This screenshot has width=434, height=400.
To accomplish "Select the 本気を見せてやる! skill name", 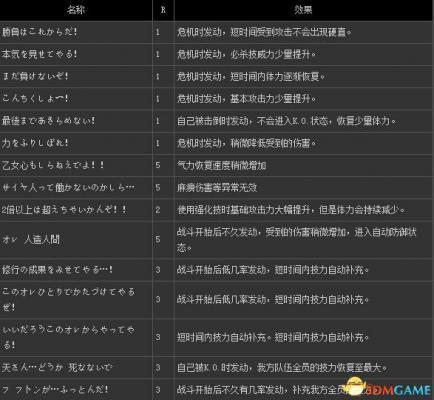I will 39,54.
